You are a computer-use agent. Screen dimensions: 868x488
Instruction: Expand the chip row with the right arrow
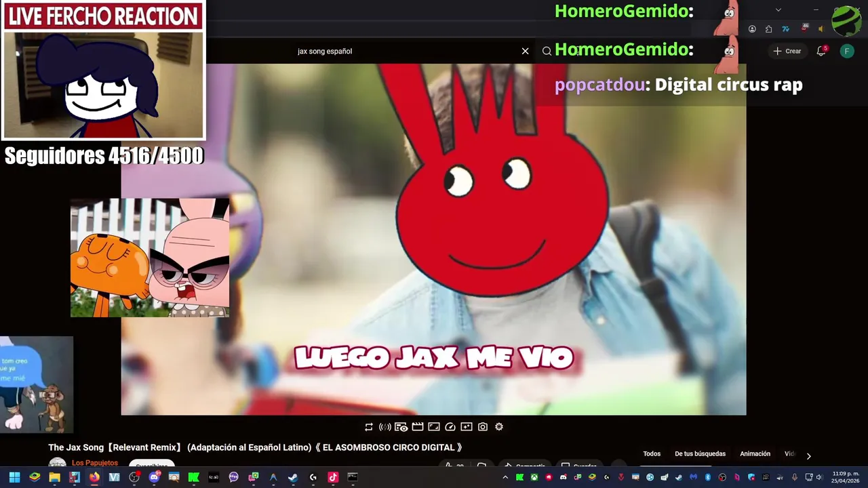808,456
